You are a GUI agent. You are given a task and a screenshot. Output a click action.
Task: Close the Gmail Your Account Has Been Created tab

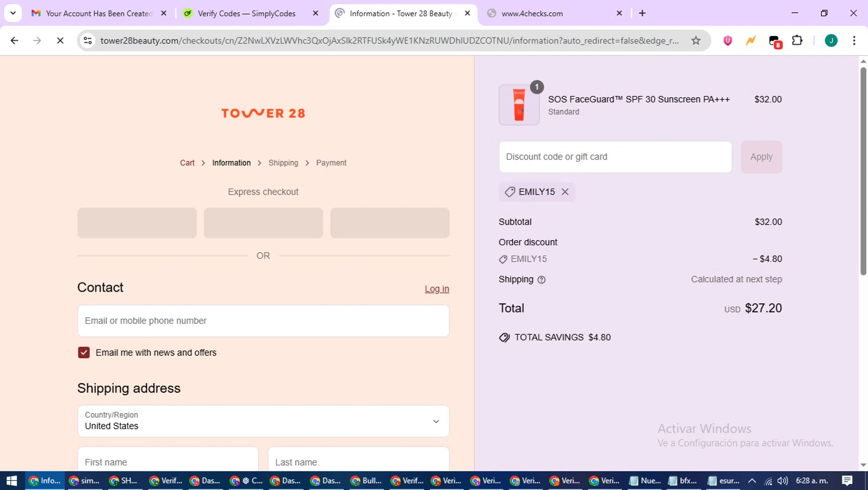coord(164,13)
